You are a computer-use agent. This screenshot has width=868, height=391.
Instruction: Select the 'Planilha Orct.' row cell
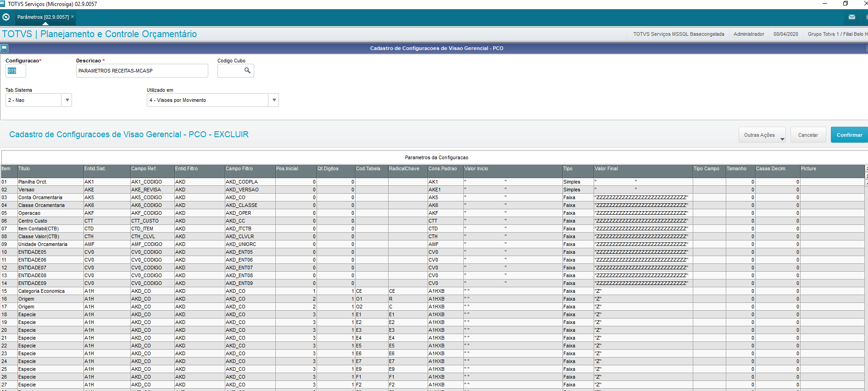click(50, 182)
